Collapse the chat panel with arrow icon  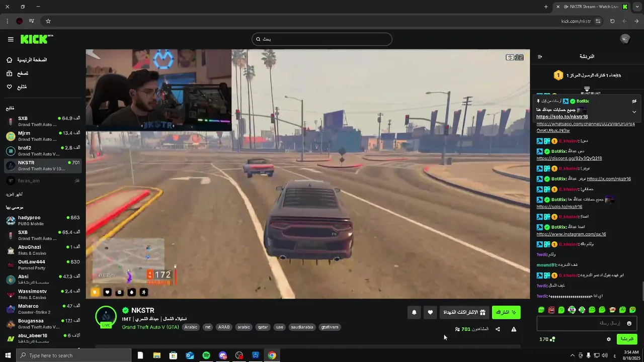[x=540, y=57]
